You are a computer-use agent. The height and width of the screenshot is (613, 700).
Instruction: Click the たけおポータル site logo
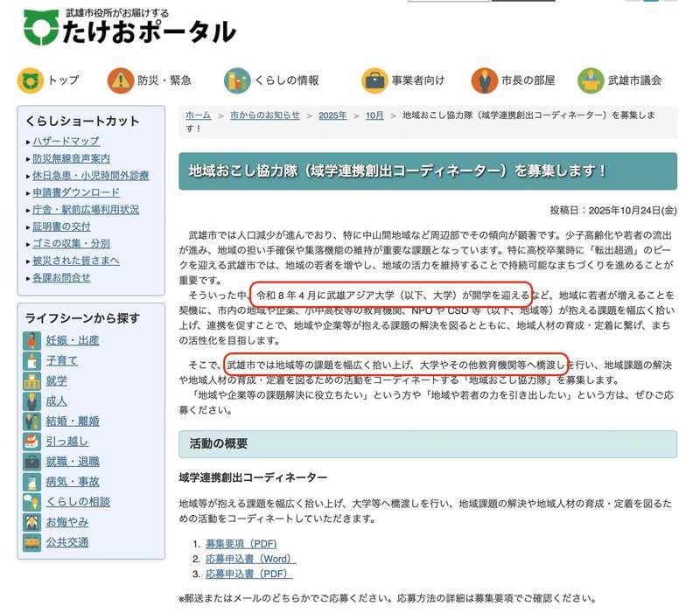(129, 28)
